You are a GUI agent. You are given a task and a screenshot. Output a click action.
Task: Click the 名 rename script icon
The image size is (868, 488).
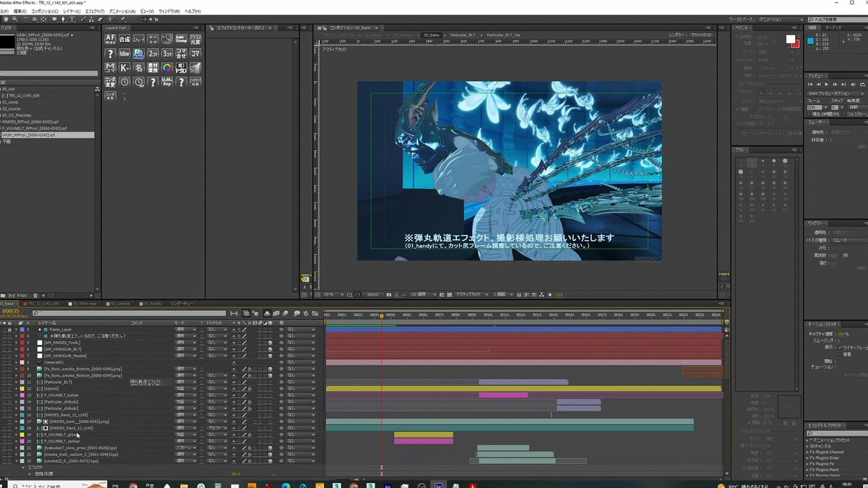tap(139, 67)
